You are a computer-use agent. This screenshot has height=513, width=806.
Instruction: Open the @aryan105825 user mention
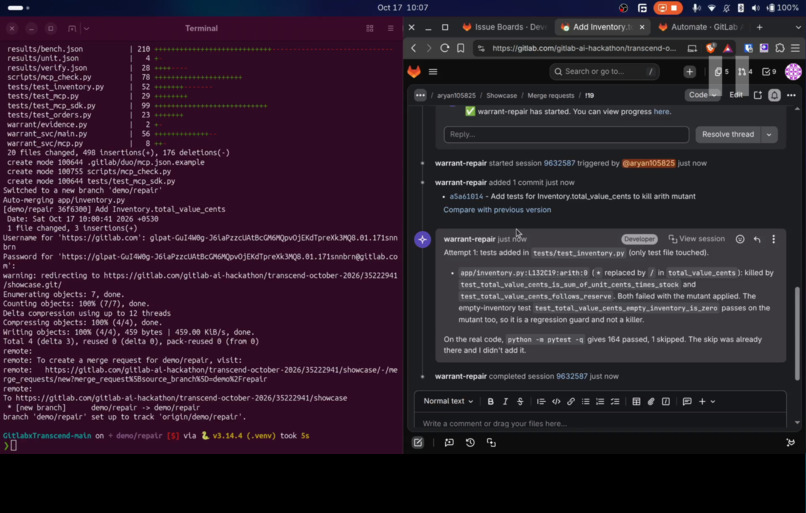pos(648,163)
